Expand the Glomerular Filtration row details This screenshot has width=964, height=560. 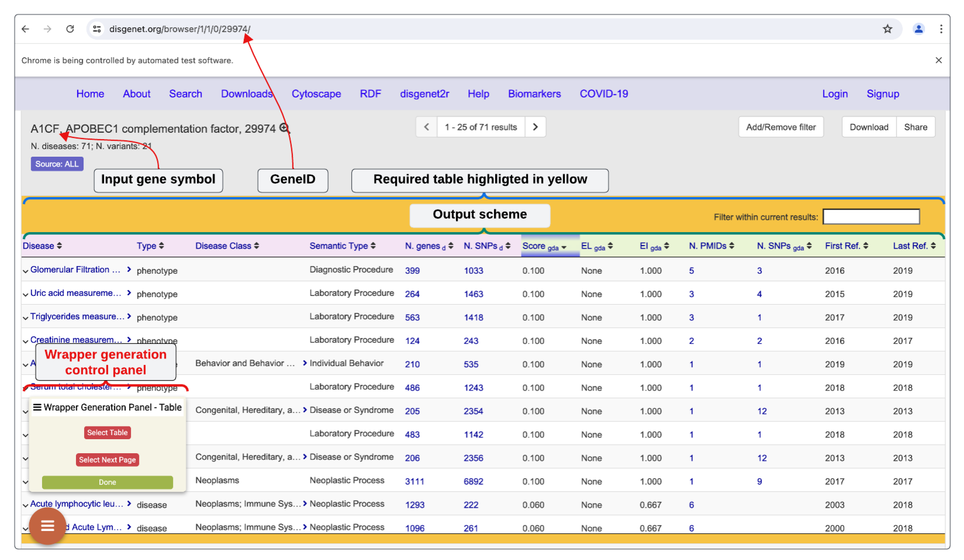[25, 271]
